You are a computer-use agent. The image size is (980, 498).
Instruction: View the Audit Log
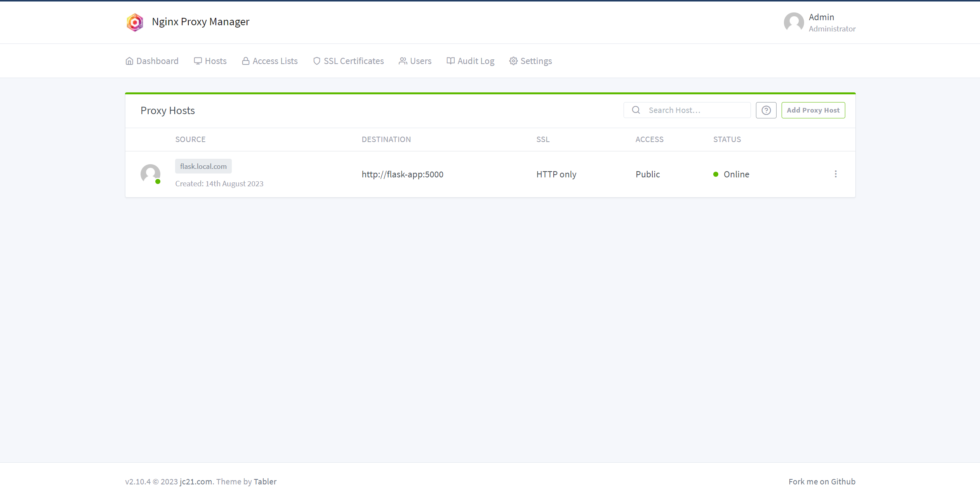click(x=470, y=61)
